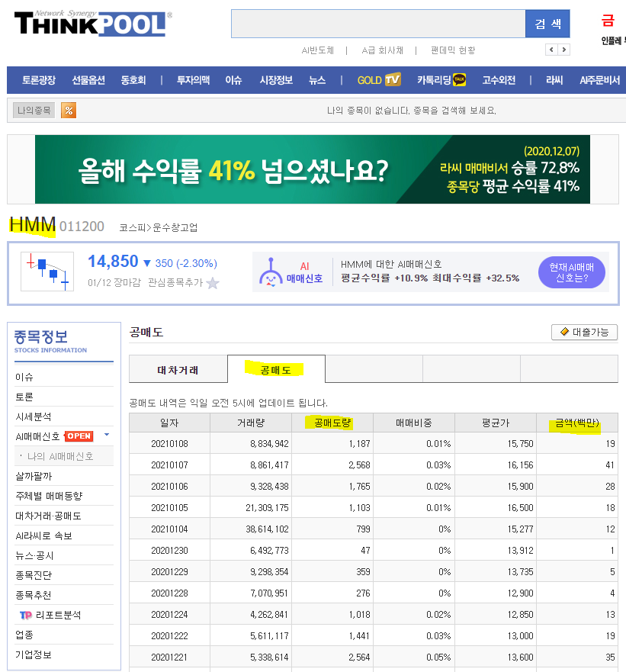This screenshot has width=626, height=672.
Task: Switch to the 대차거래 tab
Action: tap(178, 369)
